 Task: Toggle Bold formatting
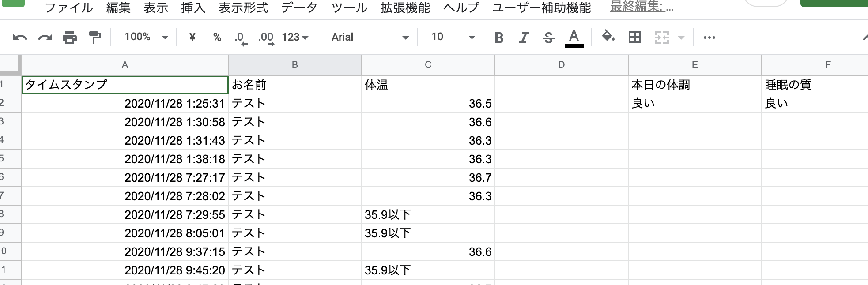point(499,37)
